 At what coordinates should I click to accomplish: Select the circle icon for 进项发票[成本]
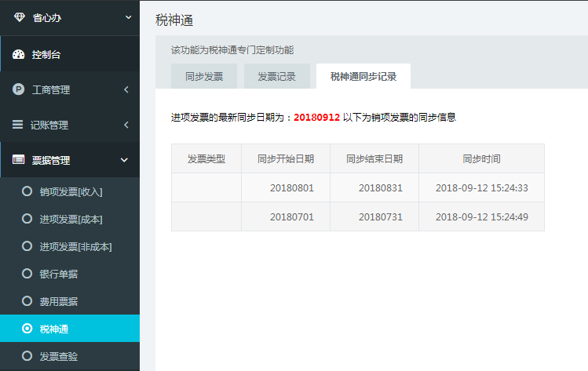tap(27, 219)
